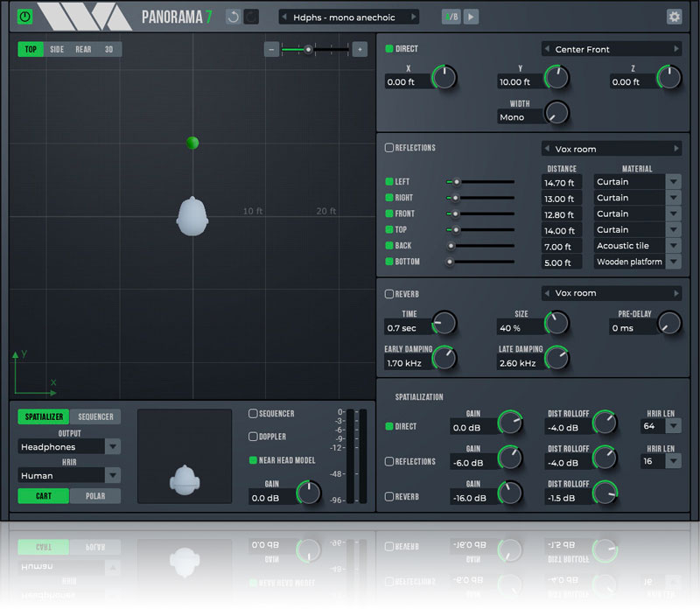Image resolution: width=700 pixels, height=609 pixels.
Task: Click the listener head in the view
Action: 192,216
